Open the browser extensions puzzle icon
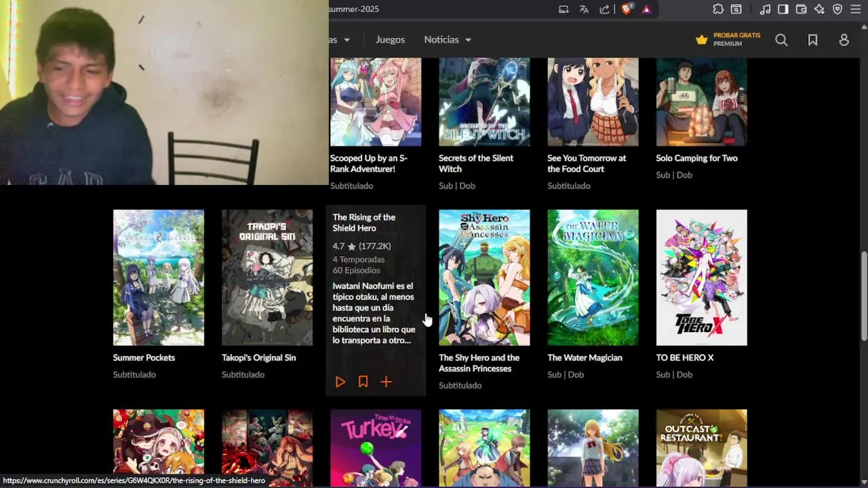 [718, 9]
